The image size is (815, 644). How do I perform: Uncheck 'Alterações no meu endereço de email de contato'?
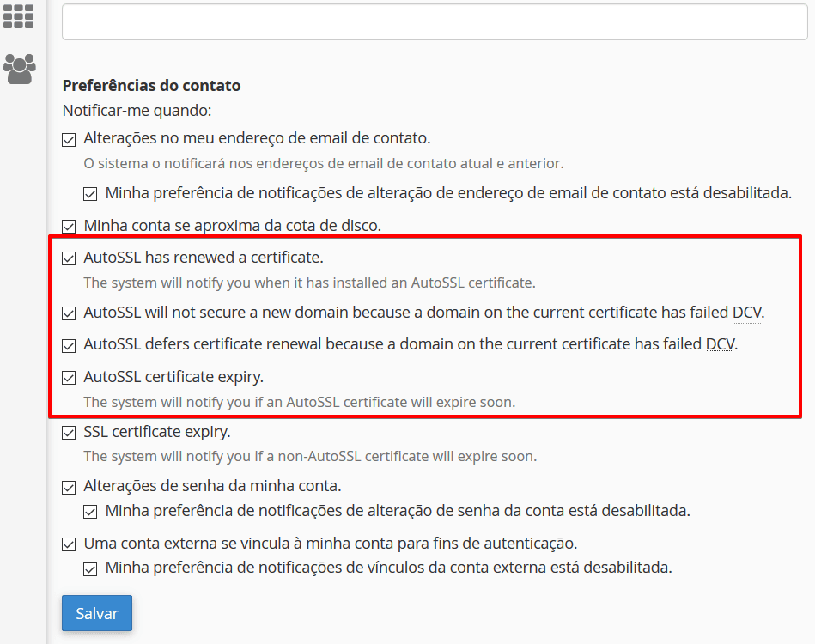(x=69, y=138)
